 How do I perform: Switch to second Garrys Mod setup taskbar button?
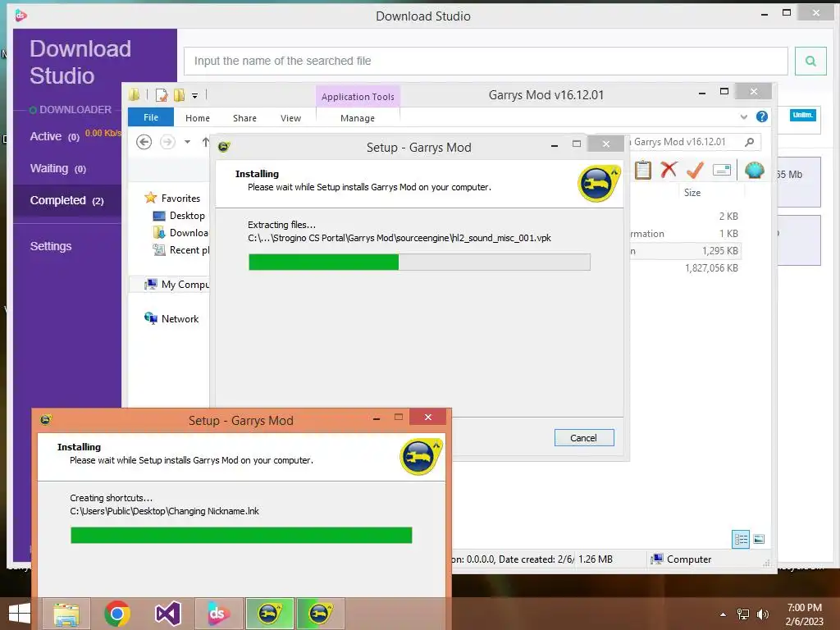pyautogui.click(x=321, y=614)
